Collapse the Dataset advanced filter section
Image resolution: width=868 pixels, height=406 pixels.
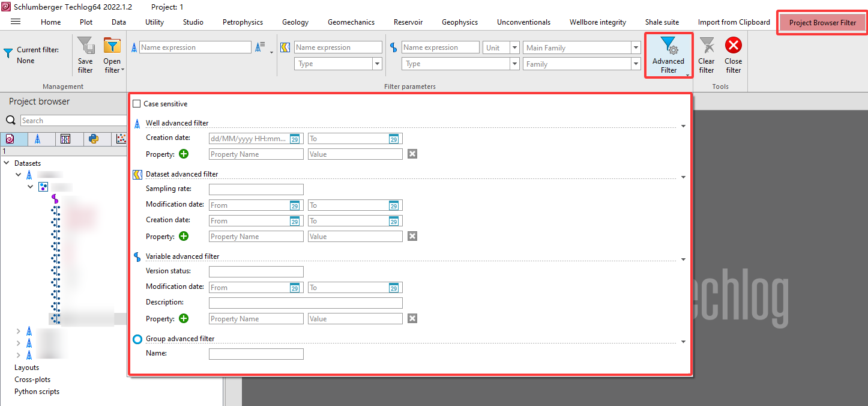(x=683, y=177)
